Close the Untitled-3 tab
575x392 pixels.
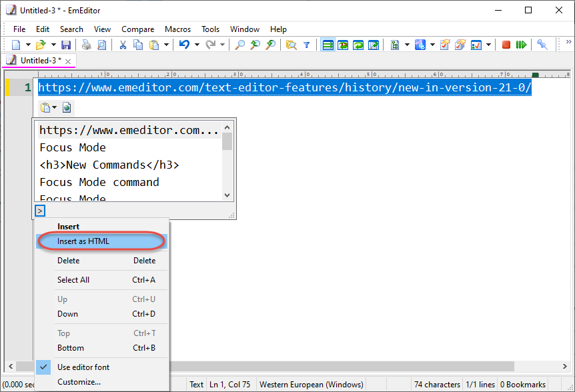[x=68, y=61]
